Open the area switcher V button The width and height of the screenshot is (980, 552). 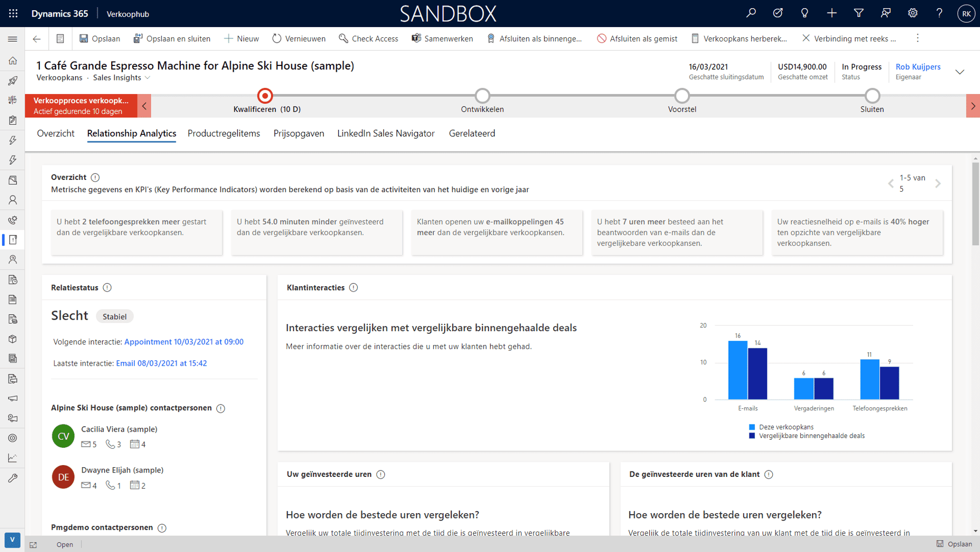point(12,540)
